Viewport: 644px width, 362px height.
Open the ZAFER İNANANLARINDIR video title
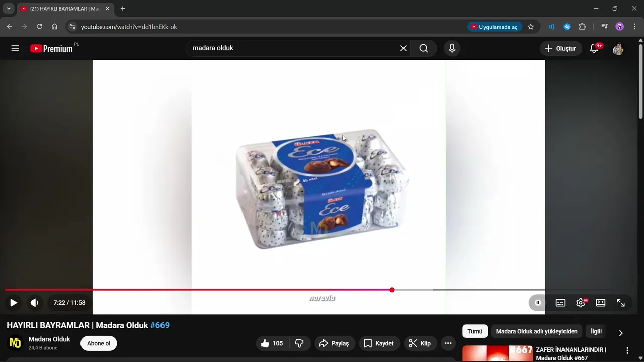[571, 354]
